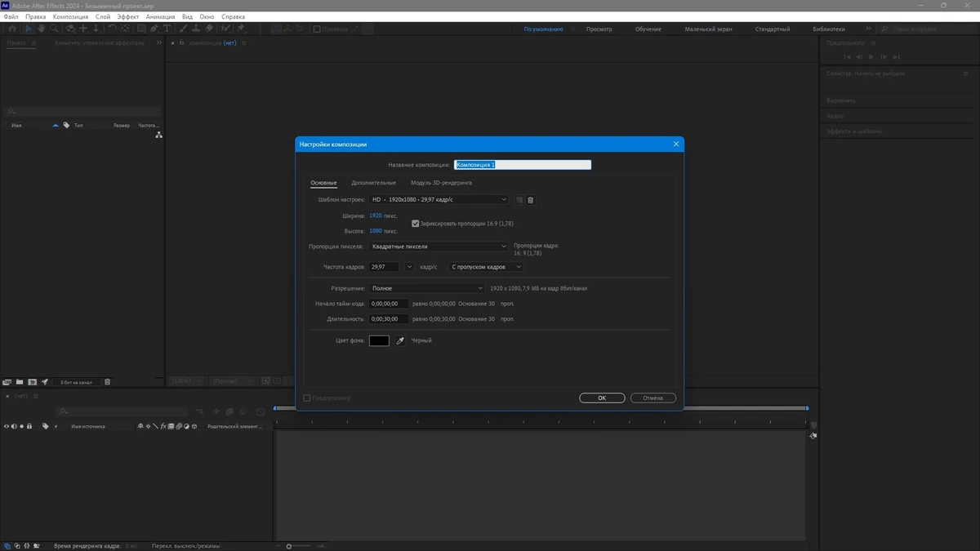Open the viewer resolution (Полное) dropdown
980x551 pixels.
233,381
